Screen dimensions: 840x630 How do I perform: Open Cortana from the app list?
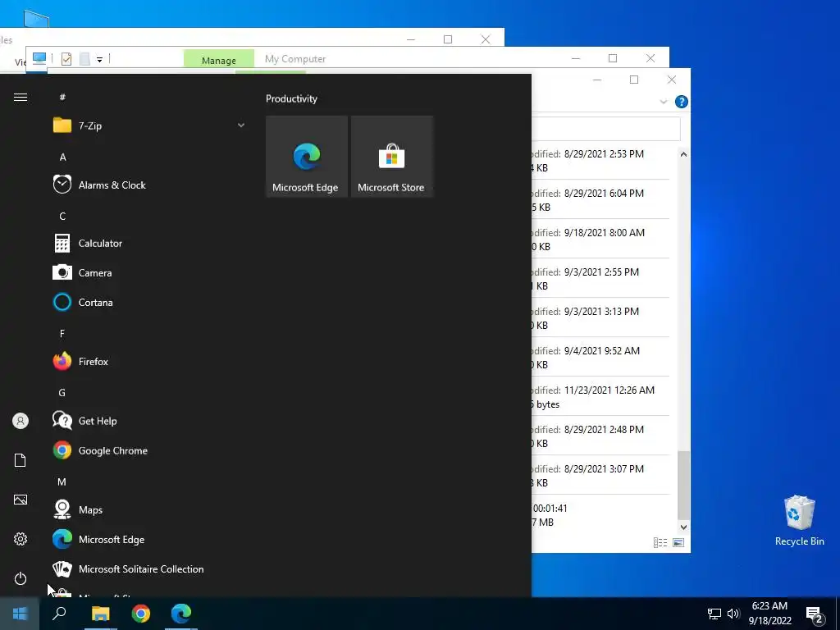pyautogui.click(x=148, y=302)
